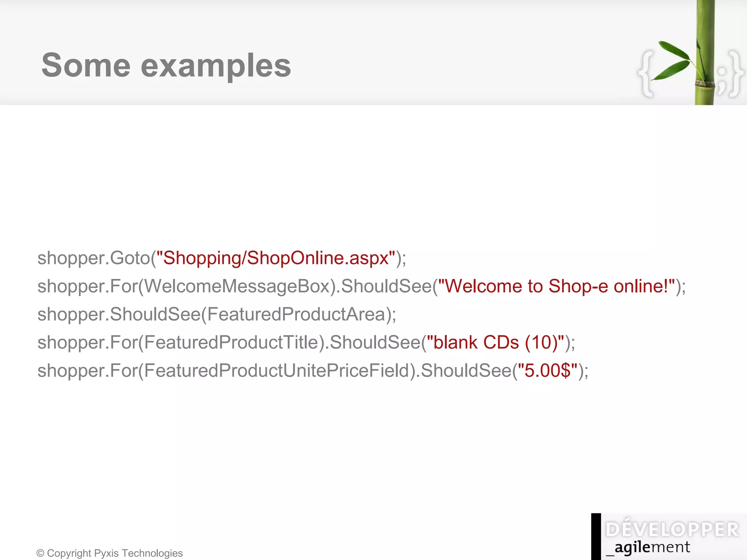The height and width of the screenshot is (560, 747).
Task: Click the WelcomeMessageBox identifier
Action: click(237, 286)
